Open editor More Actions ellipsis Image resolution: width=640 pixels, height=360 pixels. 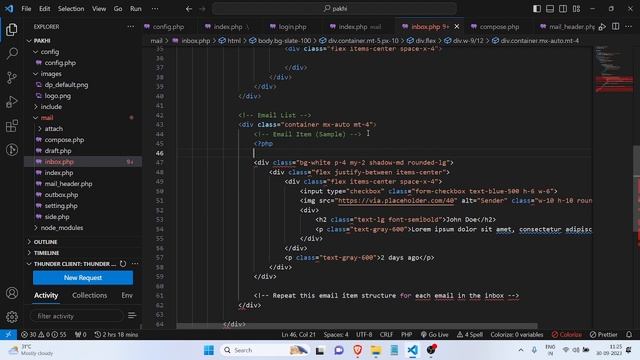(x=629, y=27)
